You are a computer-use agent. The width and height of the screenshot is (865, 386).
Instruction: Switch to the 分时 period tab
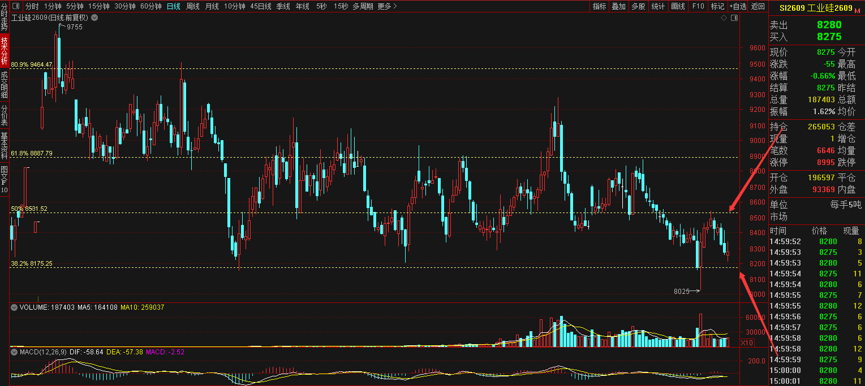tap(32, 7)
